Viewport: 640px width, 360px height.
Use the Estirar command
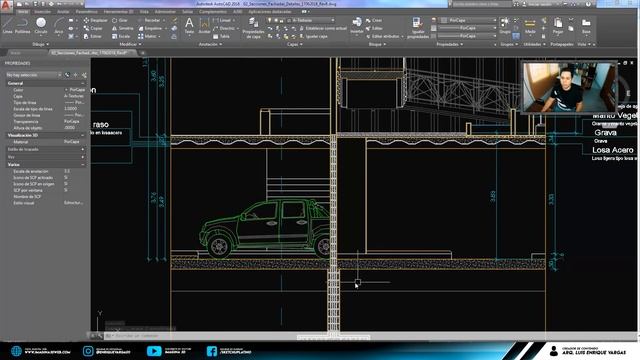pyautogui.click(x=93, y=36)
